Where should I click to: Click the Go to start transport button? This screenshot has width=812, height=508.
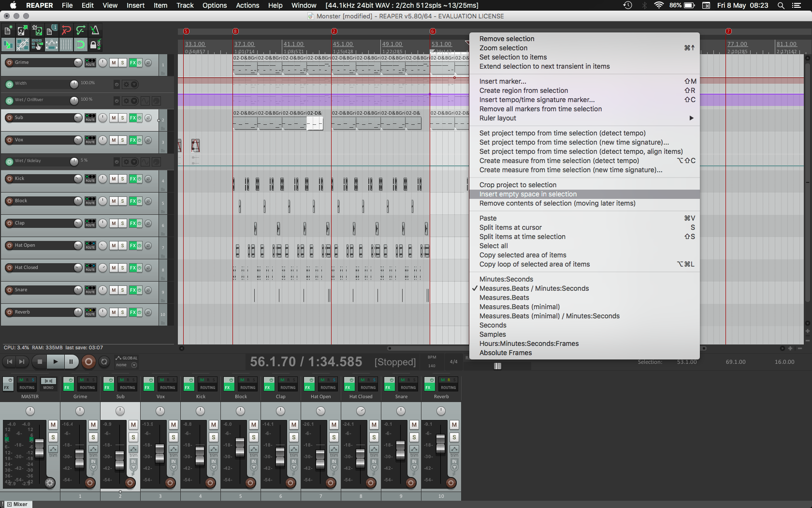pos(10,361)
